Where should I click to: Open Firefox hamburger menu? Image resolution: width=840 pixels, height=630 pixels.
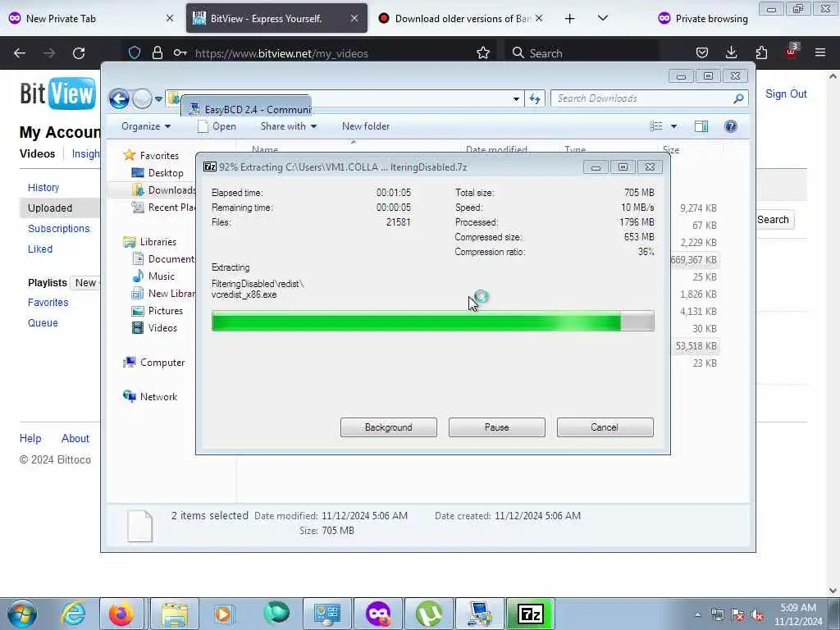[820, 52]
